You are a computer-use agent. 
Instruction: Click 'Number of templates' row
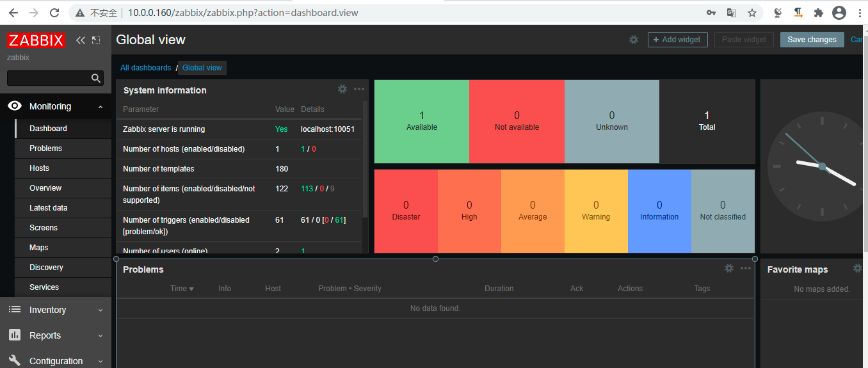239,169
